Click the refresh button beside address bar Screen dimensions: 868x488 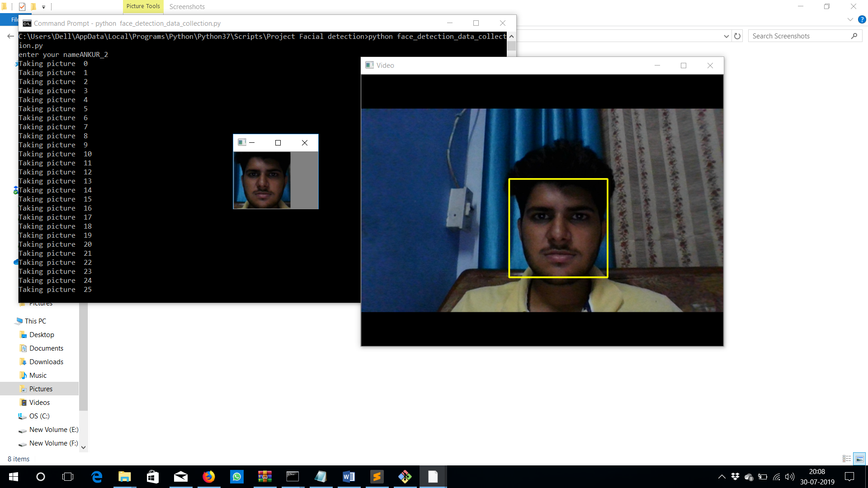point(737,36)
